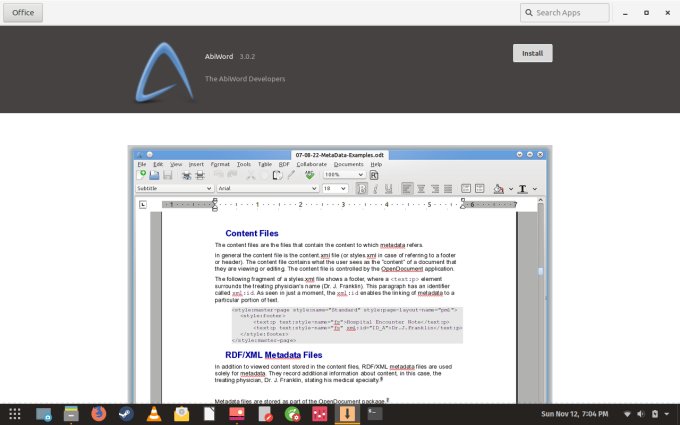Click the green spell-check icon in AbiWord preview
Image resolution: width=680 pixels, height=425 pixels.
tap(309, 175)
